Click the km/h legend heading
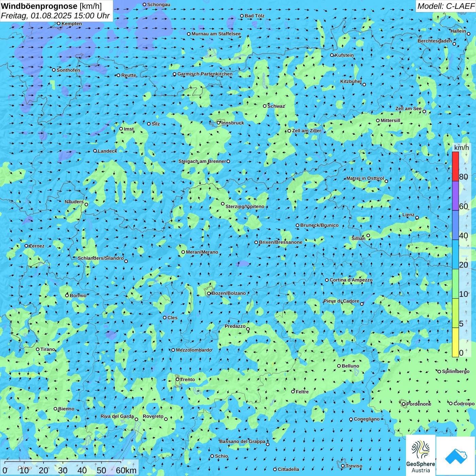476x476 pixels. coord(461,148)
